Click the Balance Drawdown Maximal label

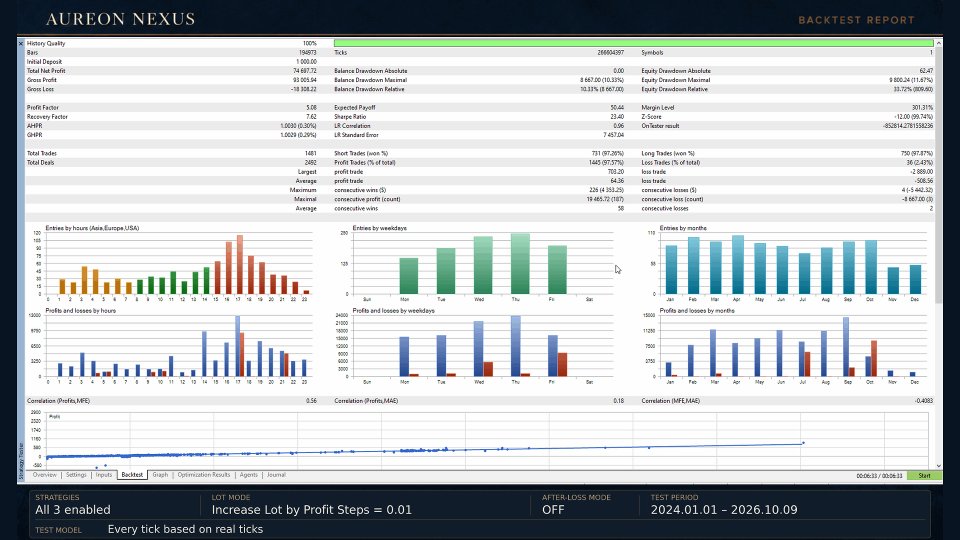(370, 80)
